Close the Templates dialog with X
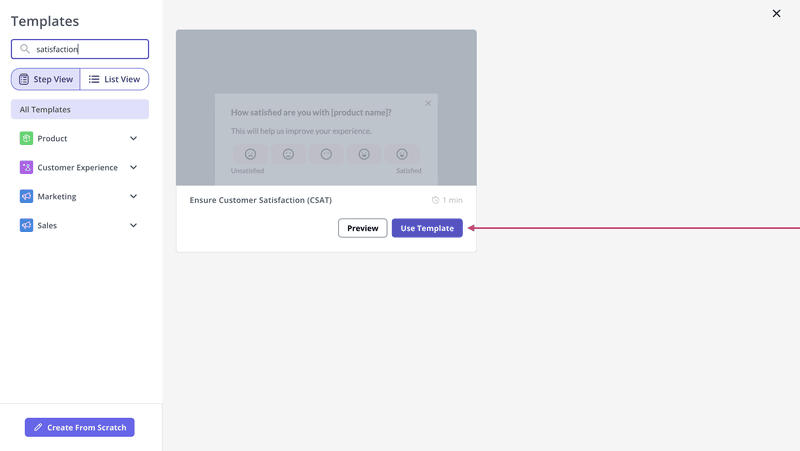Image resolution: width=800 pixels, height=451 pixels. coord(777,13)
